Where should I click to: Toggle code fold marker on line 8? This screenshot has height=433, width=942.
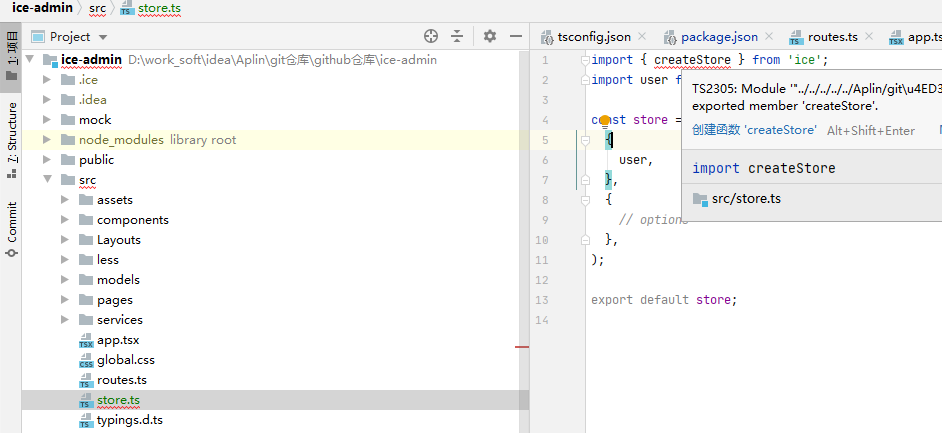pyautogui.click(x=586, y=200)
